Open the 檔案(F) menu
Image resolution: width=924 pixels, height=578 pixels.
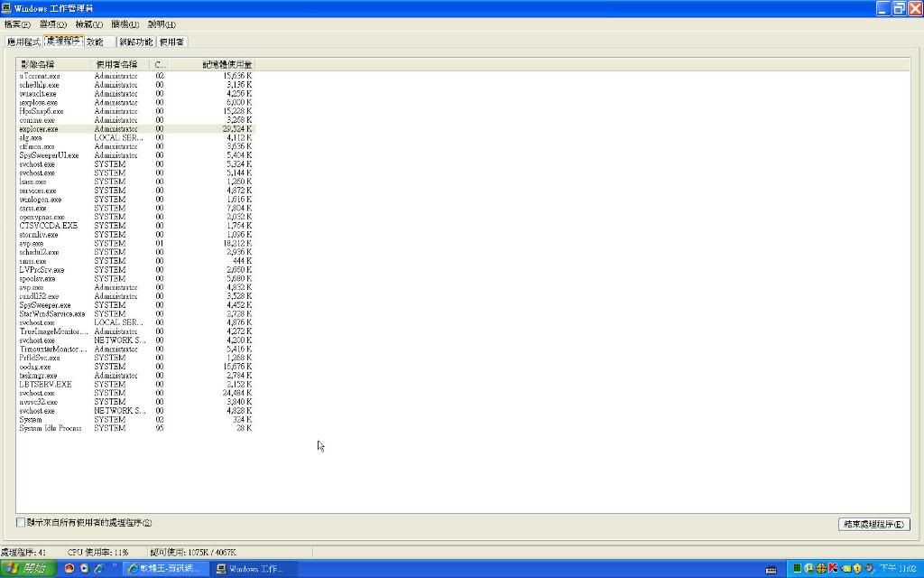coord(17,24)
